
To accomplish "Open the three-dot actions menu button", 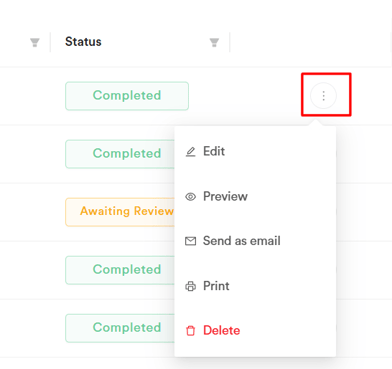I will click(x=323, y=96).
